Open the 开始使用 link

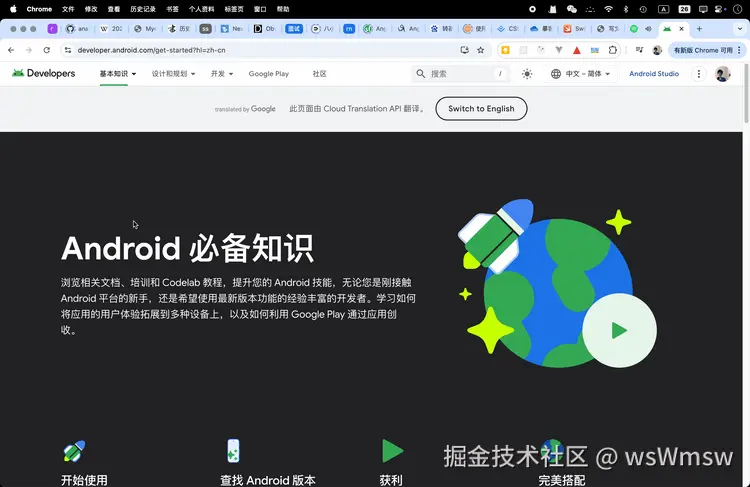[84, 480]
